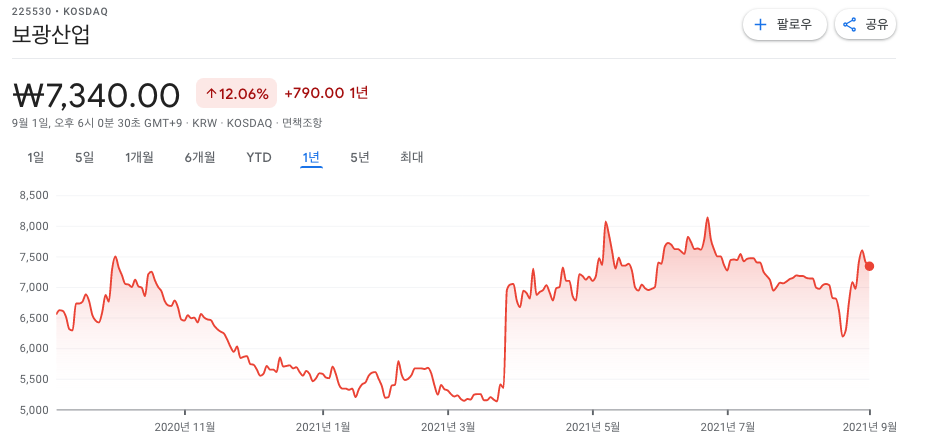
Task: Click the 2021년 1월 axis label
Action: click(x=323, y=426)
